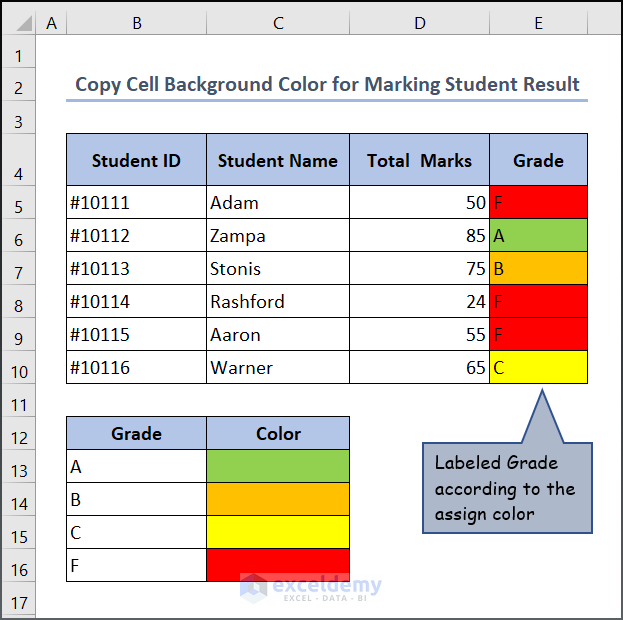Screen dimensions: 623x620
Task: Click the 'Student ID' header cell
Action: tap(136, 160)
